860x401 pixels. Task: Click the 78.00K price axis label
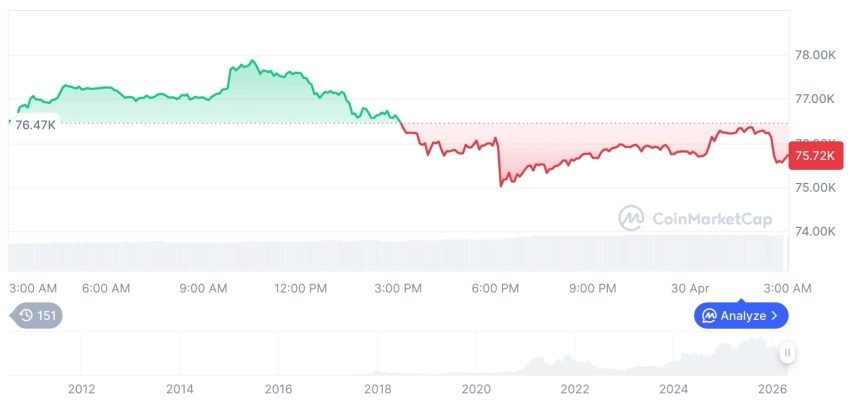pyautogui.click(x=815, y=55)
